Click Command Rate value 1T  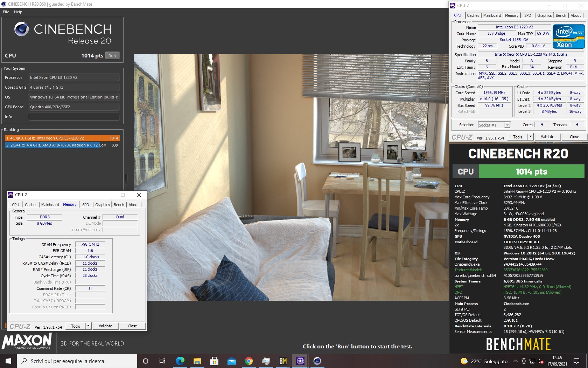(x=90, y=288)
